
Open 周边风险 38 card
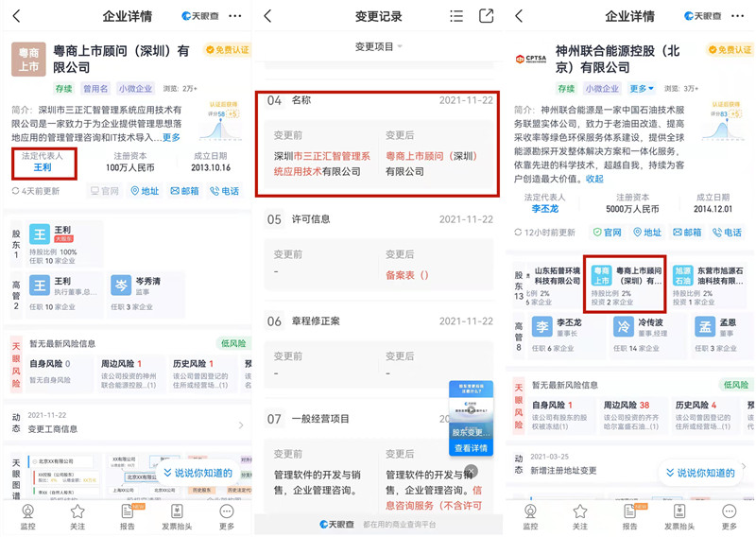pyautogui.click(x=633, y=415)
